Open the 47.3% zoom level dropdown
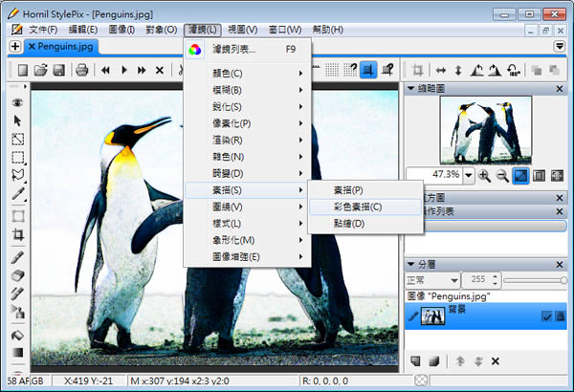The image size is (574, 392). point(468,176)
